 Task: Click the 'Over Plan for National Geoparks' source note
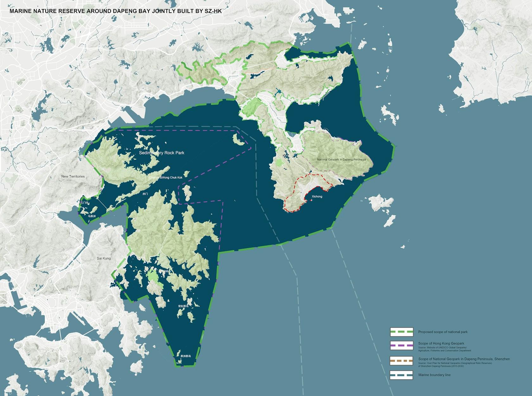click(455, 365)
